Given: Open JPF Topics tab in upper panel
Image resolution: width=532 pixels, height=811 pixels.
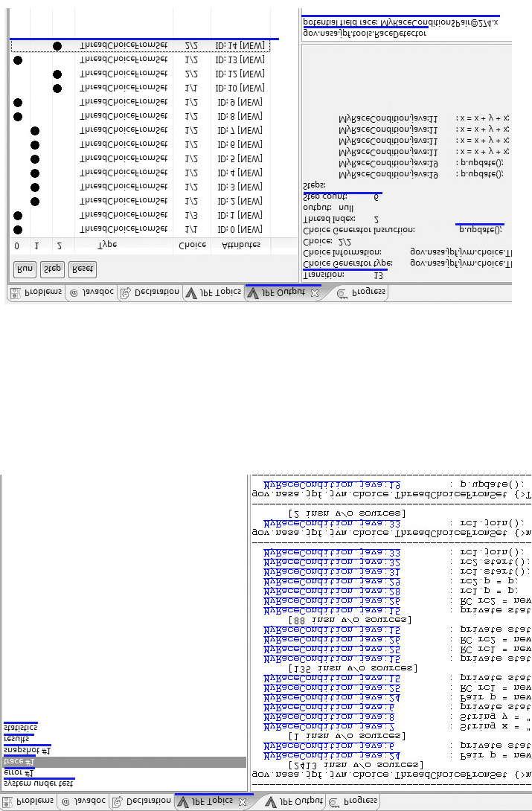Looking at the screenshot, I should 214,292.
